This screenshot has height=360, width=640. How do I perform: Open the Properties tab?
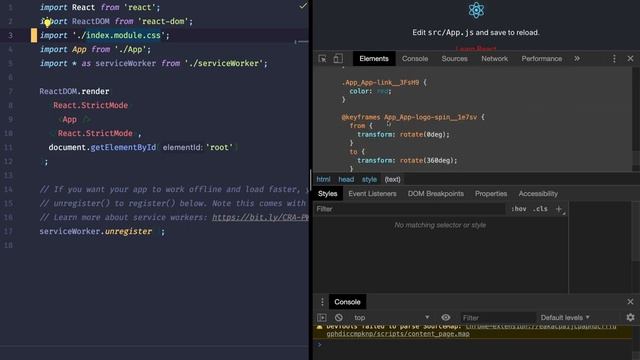[x=491, y=194]
